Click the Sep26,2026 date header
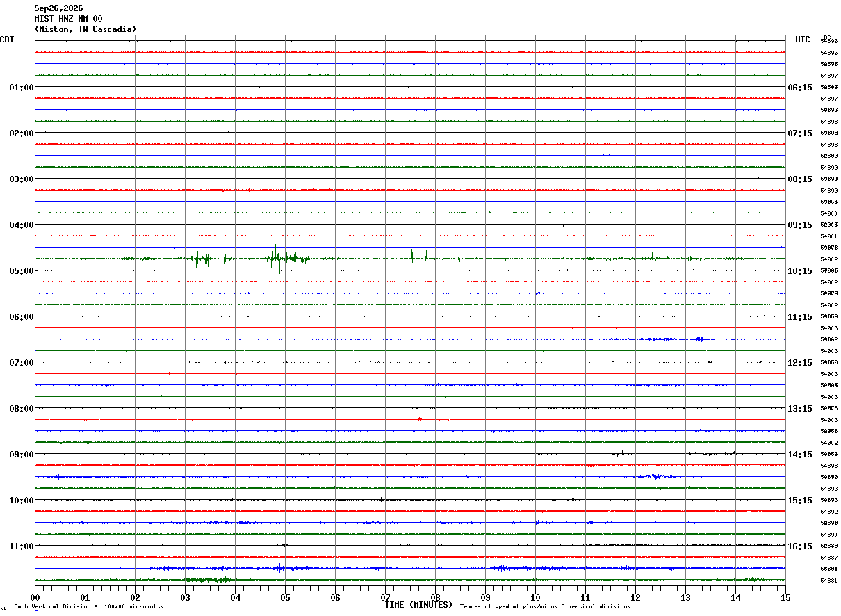The image size is (841, 616). [58, 8]
